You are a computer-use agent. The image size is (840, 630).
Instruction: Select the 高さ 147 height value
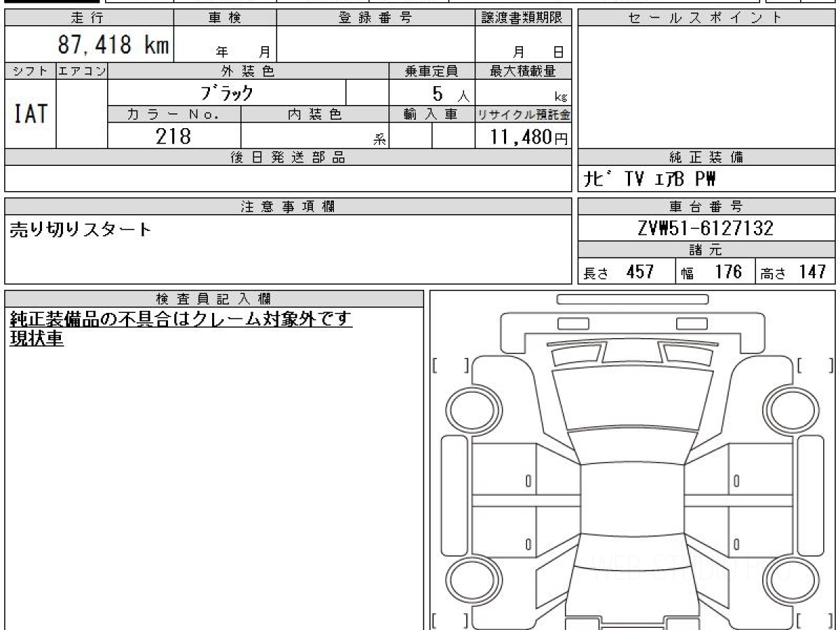tap(793, 272)
